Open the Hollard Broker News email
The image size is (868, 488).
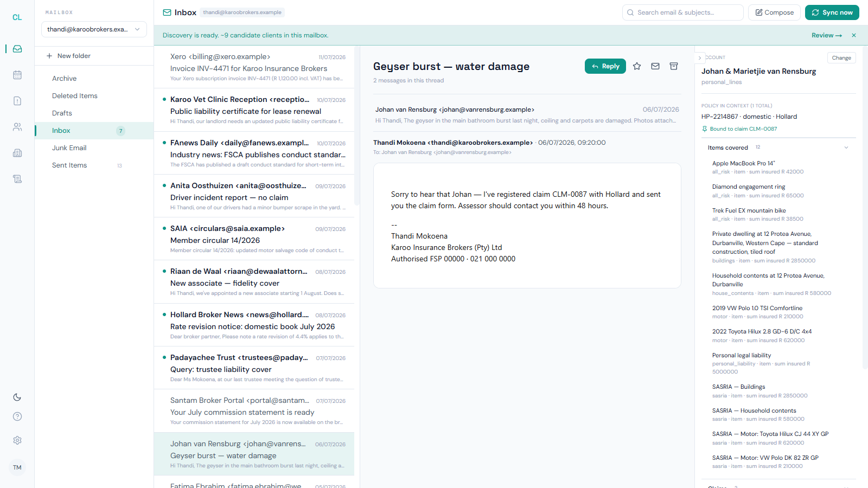click(x=254, y=325)
